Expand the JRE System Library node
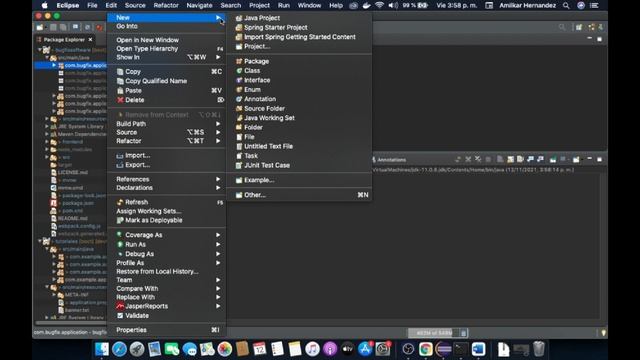This screenshot has height=360, width=640. pos(47,127)
